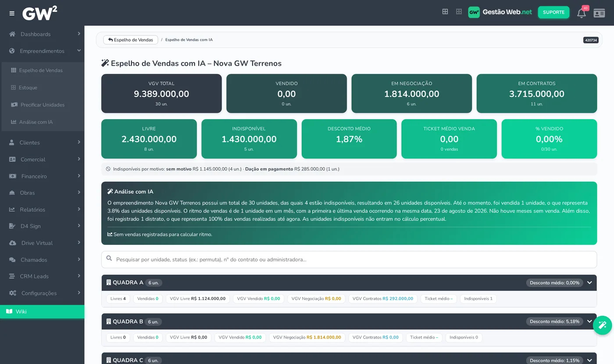Focus the unit search input field
Screen dimensions: 614x364
(349, 259)
